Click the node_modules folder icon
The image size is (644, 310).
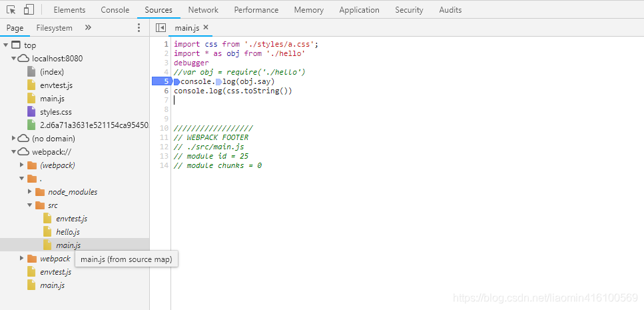[x=40, y=192]
